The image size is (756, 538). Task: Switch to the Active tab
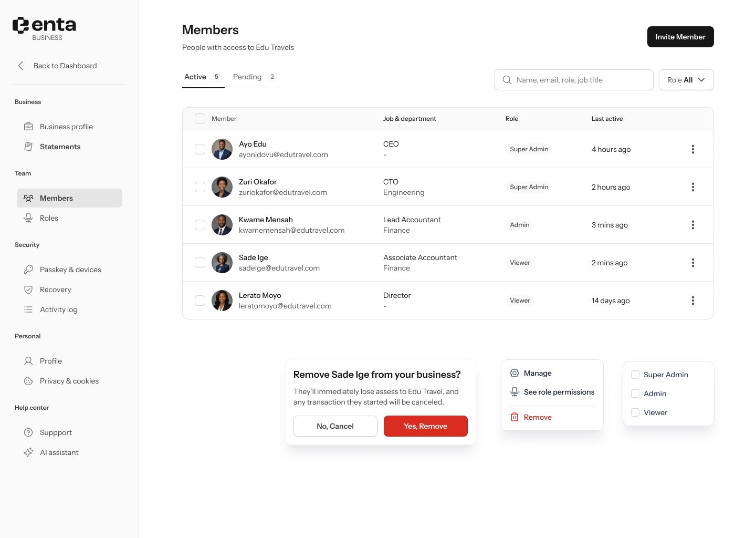(x=203, y=77)
